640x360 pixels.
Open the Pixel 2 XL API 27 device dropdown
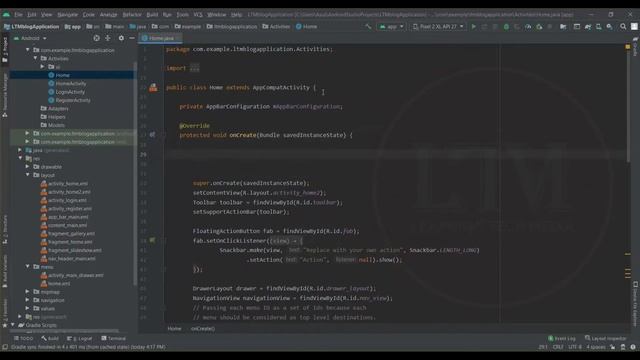438,27
